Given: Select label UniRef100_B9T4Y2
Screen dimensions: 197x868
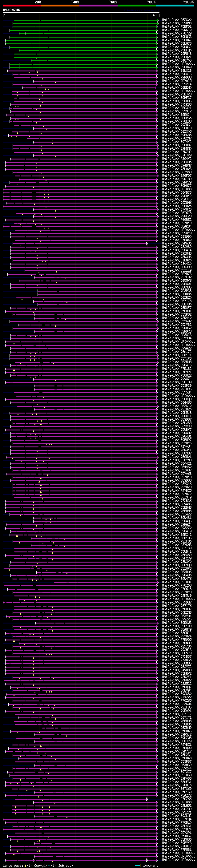Looking at the screenshot, I should (x=177, y=142).
